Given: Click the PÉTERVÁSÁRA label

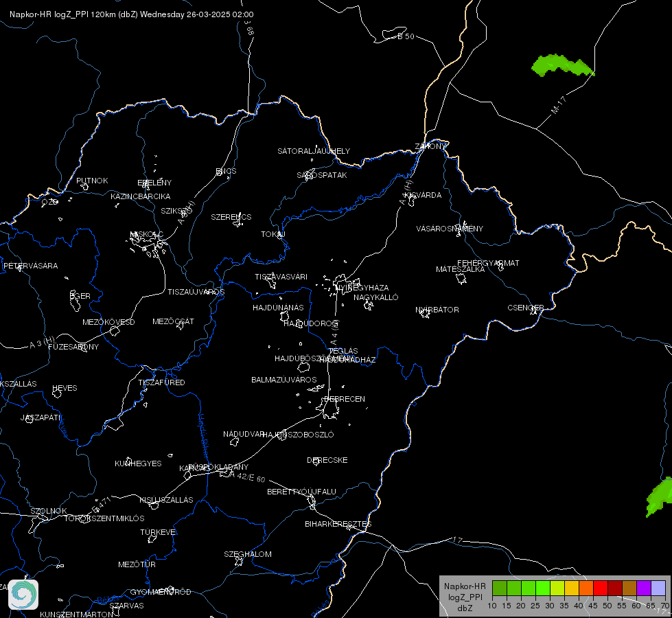Looking at the screenshot, I should (30, 266).
